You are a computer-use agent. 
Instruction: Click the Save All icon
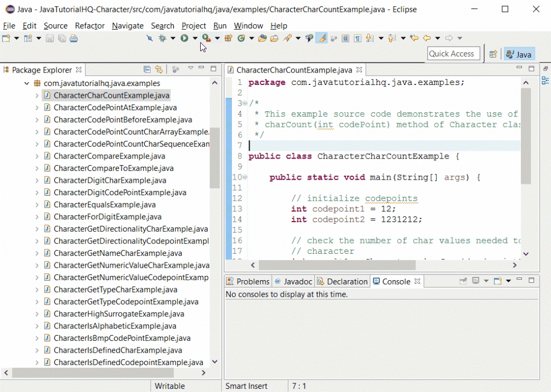point(62,38)
